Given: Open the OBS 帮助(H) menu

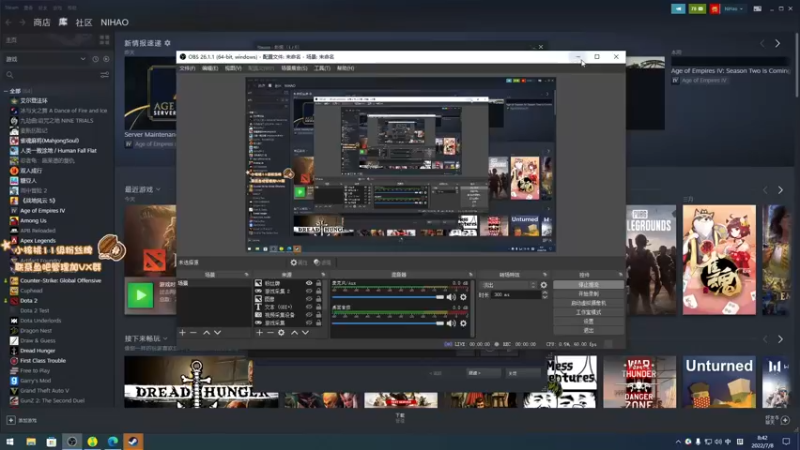Looking at the screenshot, I should point(345,68).
